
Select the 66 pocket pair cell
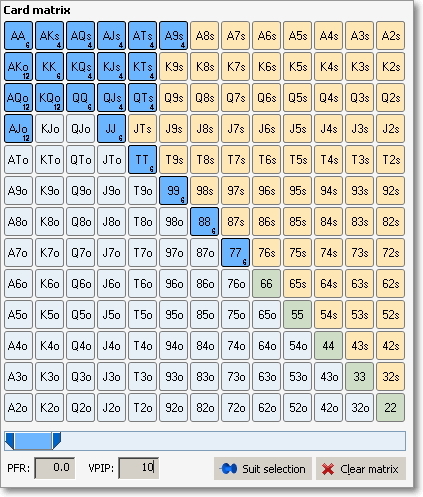point(266,284)
